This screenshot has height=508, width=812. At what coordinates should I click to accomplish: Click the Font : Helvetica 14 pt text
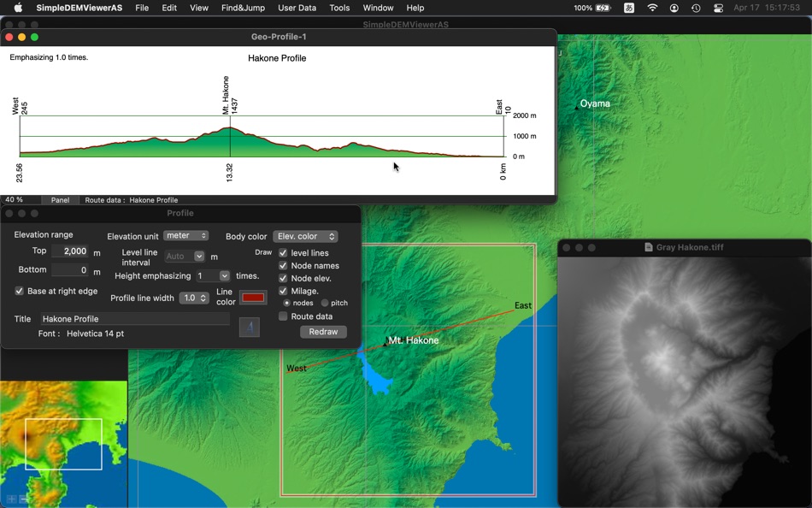[81, 334]
